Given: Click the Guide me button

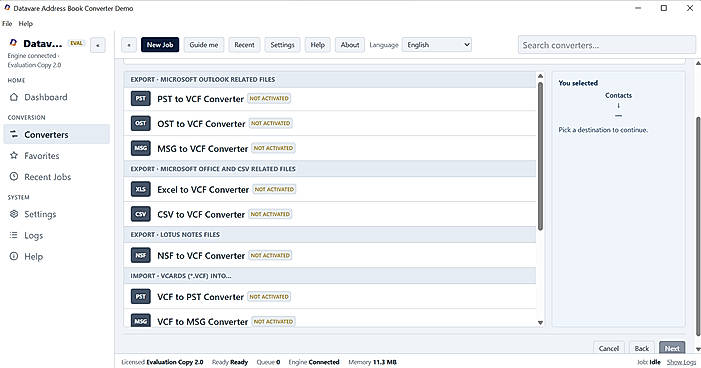Looking at the screenshot, I should point(204,45).
